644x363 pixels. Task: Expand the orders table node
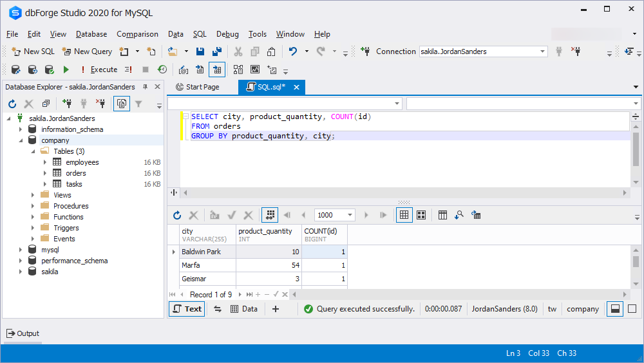[x=45, y=173]
